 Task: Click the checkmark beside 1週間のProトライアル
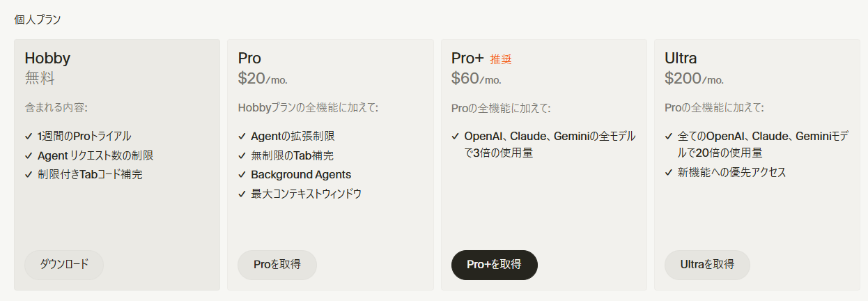pos(29,137)
